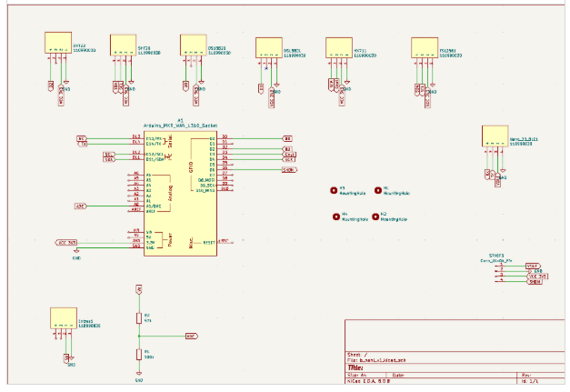Click the RX net label left of Arduino
The width and height of the screenshot is (570, 392).
(82, 137)
